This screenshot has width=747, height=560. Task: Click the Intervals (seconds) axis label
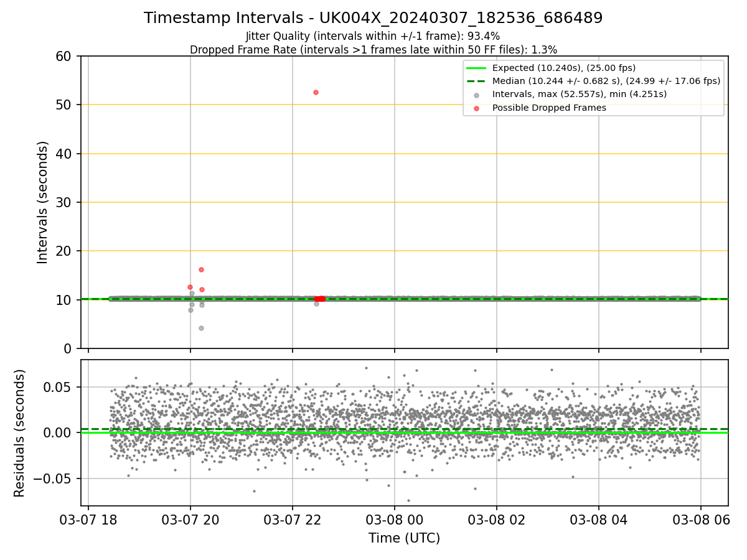point(42,202)
